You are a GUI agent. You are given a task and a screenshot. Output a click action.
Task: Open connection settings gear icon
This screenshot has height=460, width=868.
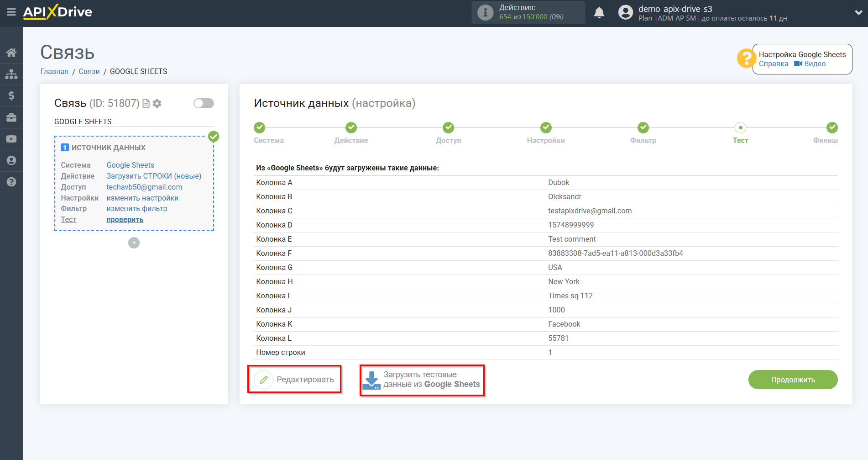[x=157, y=104]
